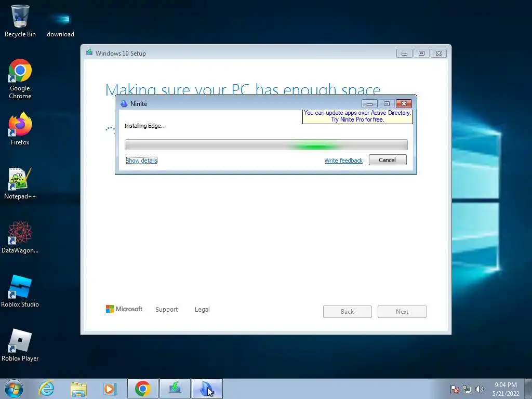Viewport: 532px width, 399px height.
Task: Click the Ninite window title text
Action: [139, 104]
